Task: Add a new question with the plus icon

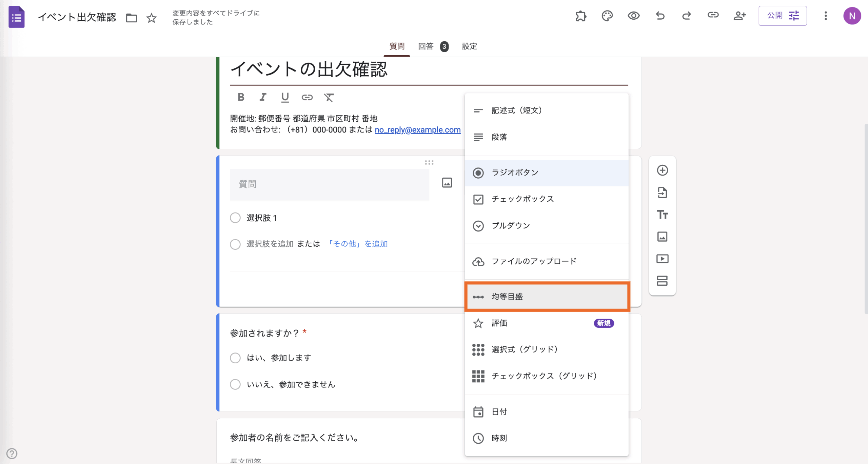Action: coord(663,170)
